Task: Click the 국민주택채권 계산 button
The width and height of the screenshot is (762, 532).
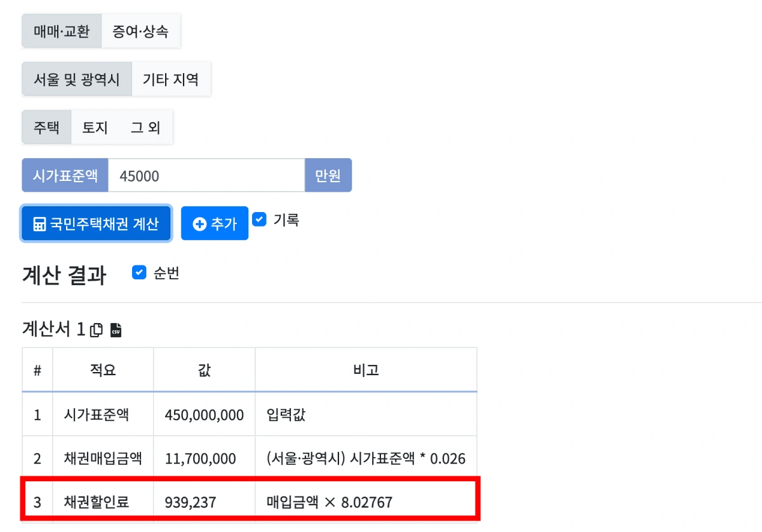Action: coord(95,223)
